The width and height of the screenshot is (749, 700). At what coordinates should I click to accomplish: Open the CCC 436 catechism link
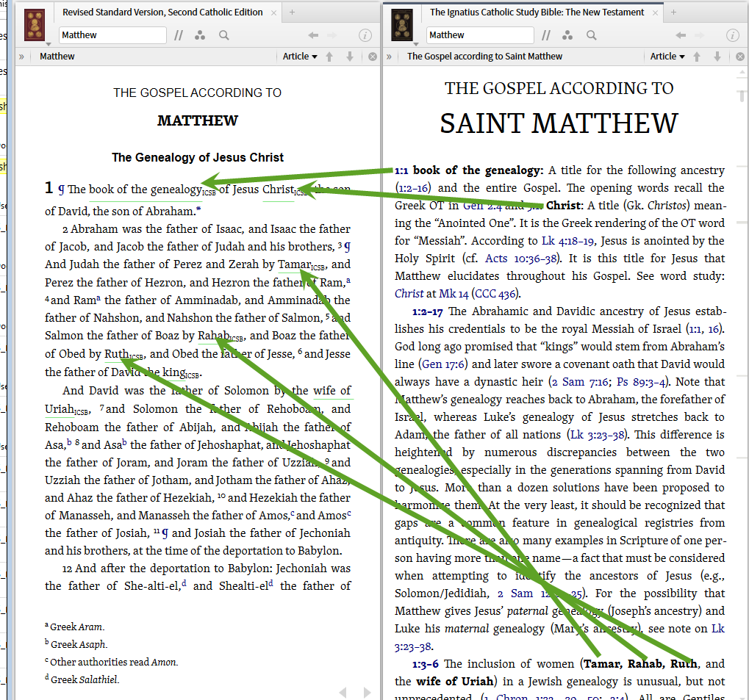[x=495, y=294]
